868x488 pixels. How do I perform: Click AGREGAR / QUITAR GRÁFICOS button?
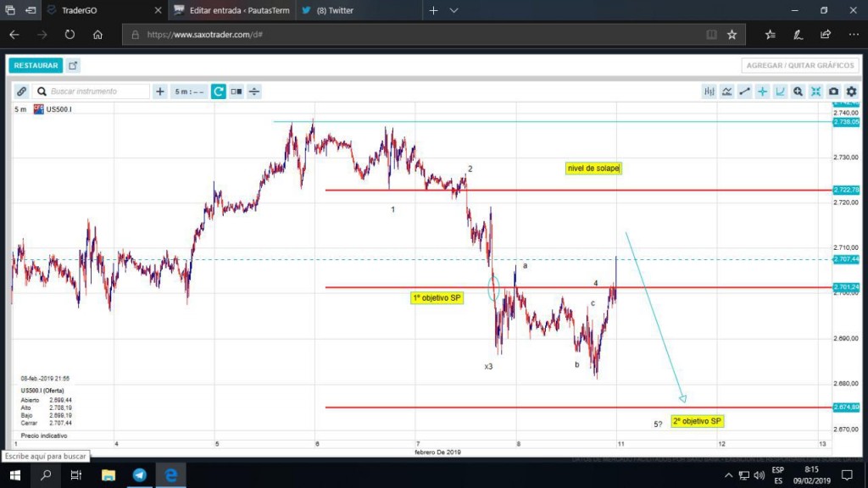800,65
